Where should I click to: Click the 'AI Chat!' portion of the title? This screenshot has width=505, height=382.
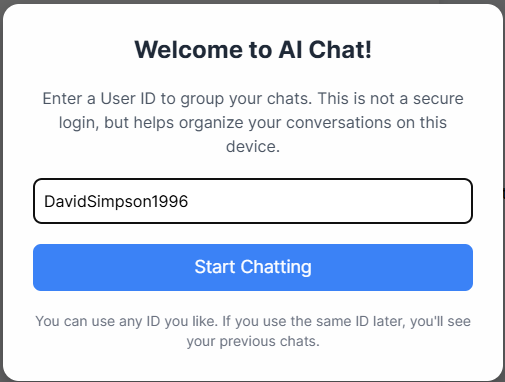click(x=325, y=50)
